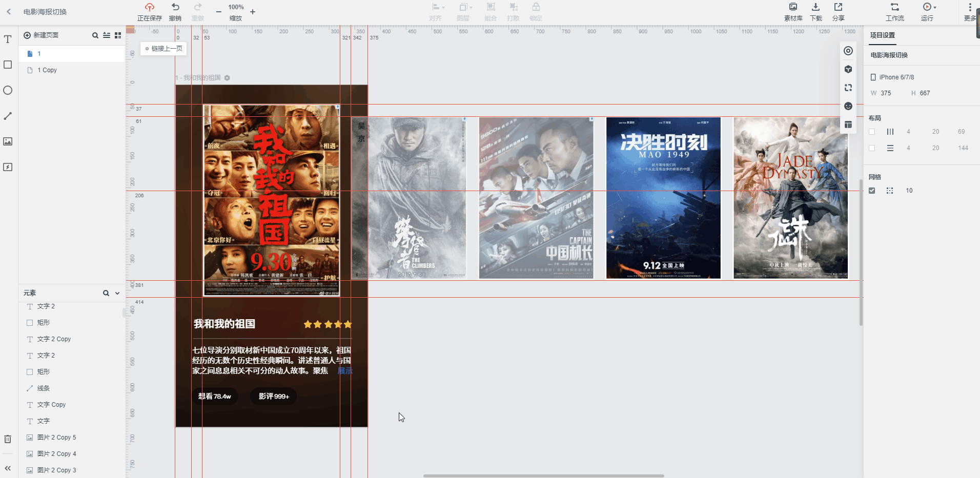The image size is (980, 478).
Task: Enable the column layout checkbox
Action: point(872,132)
